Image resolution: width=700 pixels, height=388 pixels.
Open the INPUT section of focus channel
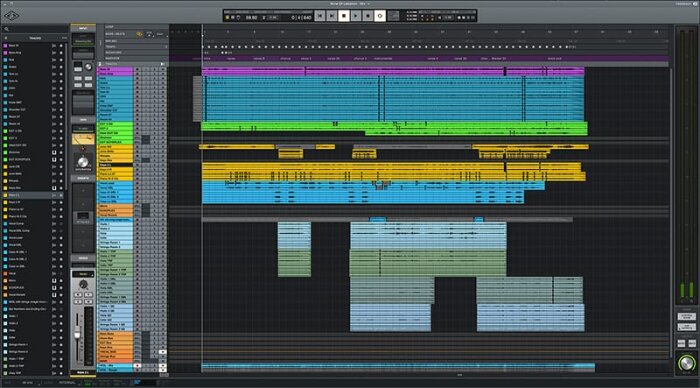click(x=83, y=28)
